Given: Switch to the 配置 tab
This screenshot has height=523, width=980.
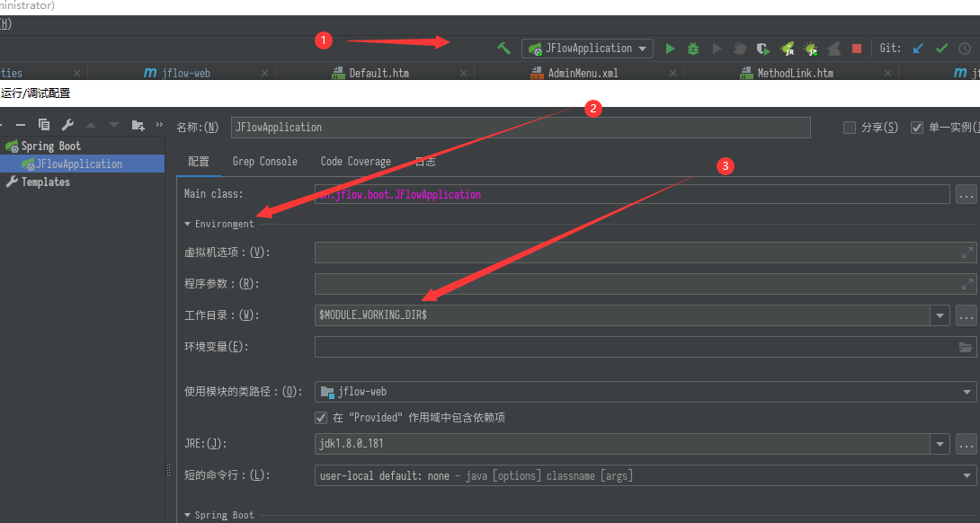Looking at the screenshot, I should point(199,161).
